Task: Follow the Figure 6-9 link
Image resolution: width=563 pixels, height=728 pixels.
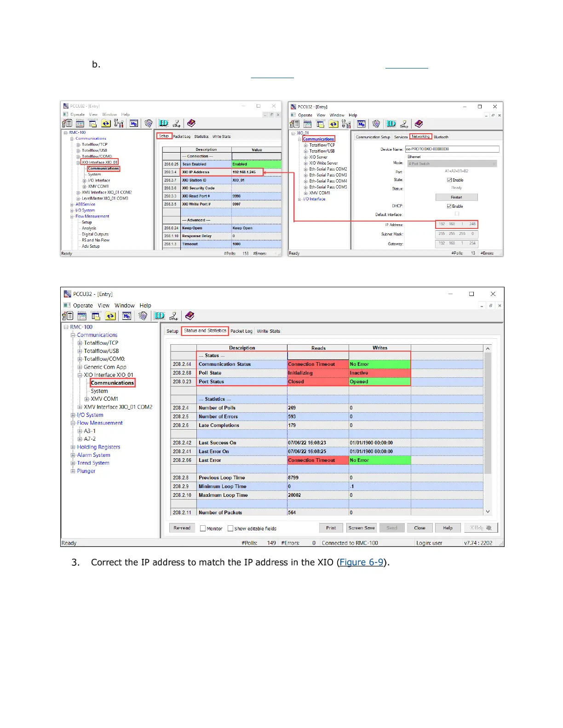Action: click(362, 563)
